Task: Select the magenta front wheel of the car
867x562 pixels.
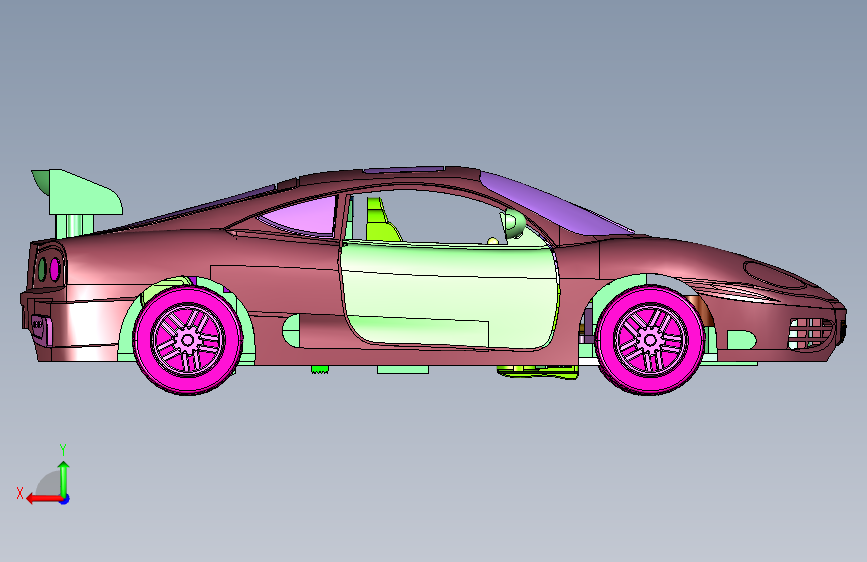Action: coord(650,339)
